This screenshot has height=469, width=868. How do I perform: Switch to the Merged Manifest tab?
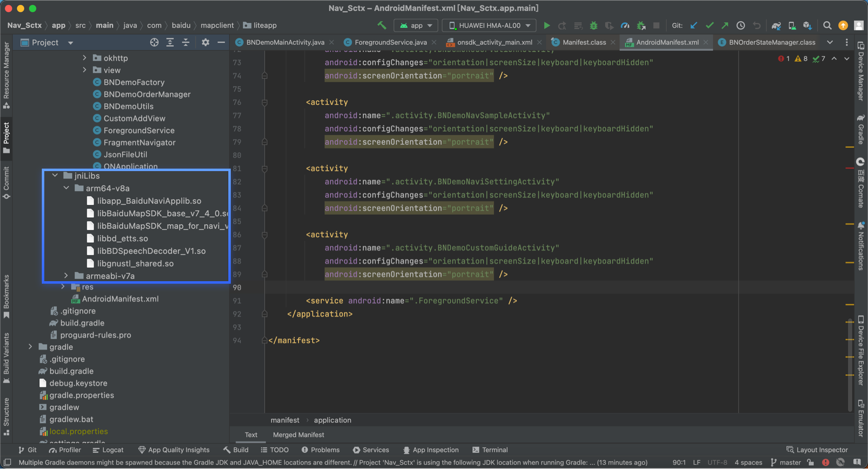click(x=298, y=435)
